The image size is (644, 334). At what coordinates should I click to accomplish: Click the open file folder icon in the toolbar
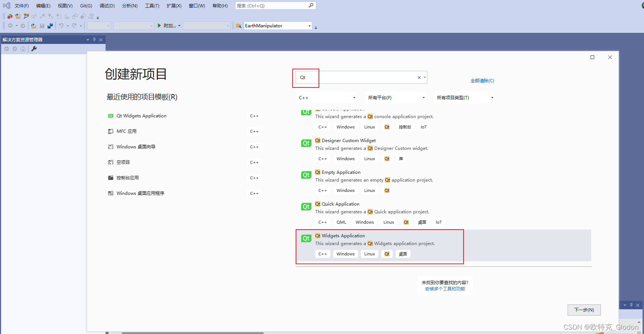34,26
